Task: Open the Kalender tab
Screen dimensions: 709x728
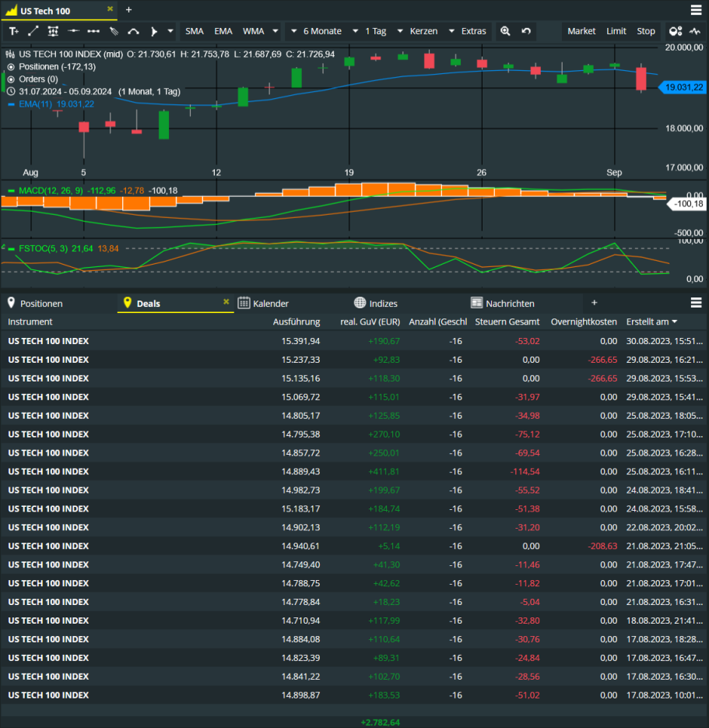Action: [x=271, y=304]
